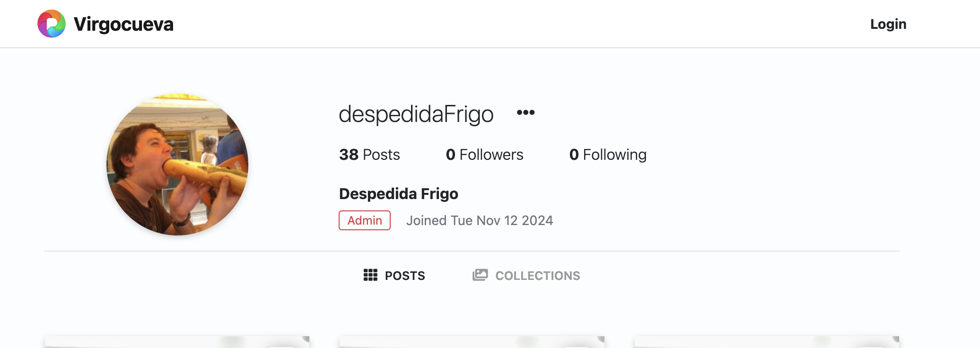Click the Virgocueva site name text
The width and height of the screenshot is (980, 348).
tap(123, 24)
